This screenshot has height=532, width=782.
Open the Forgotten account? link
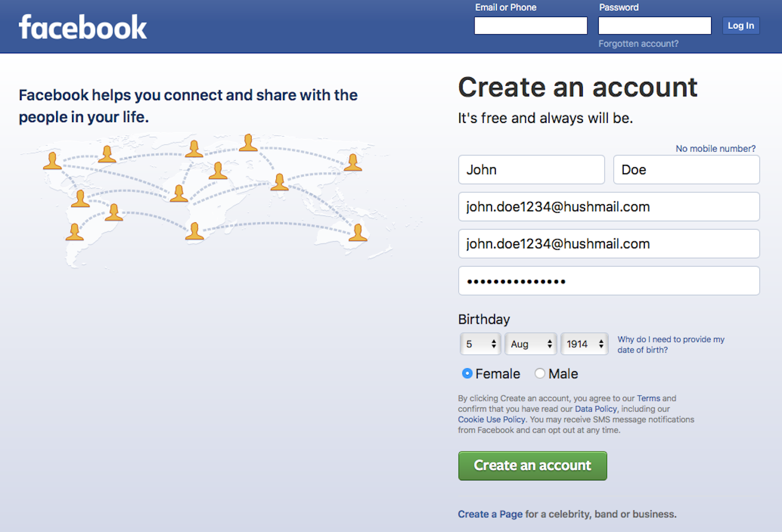(638, 44)
